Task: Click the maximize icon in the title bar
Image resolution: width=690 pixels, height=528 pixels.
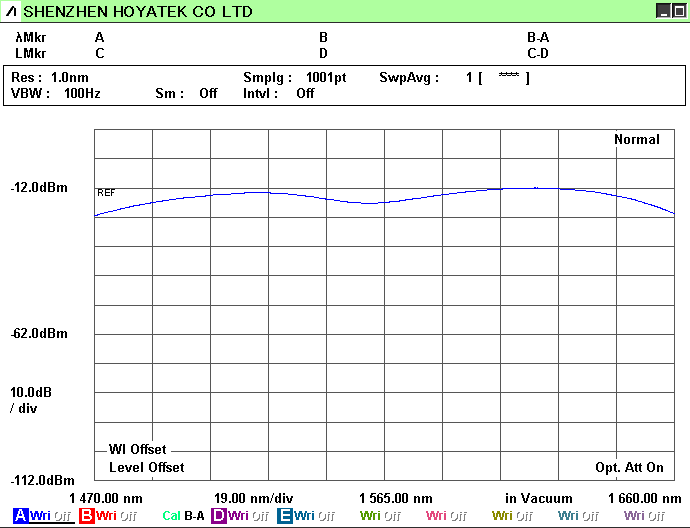Action: pos(678,11)
